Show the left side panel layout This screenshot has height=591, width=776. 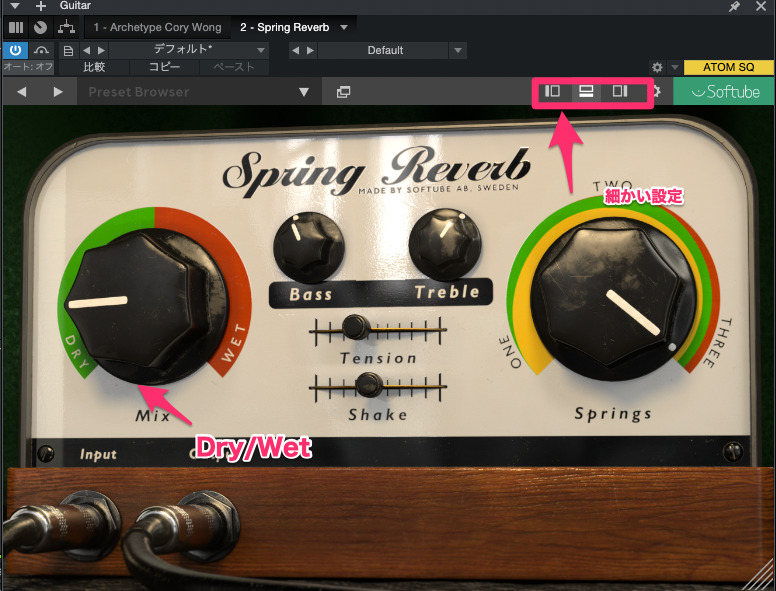[x=551, y=92]
